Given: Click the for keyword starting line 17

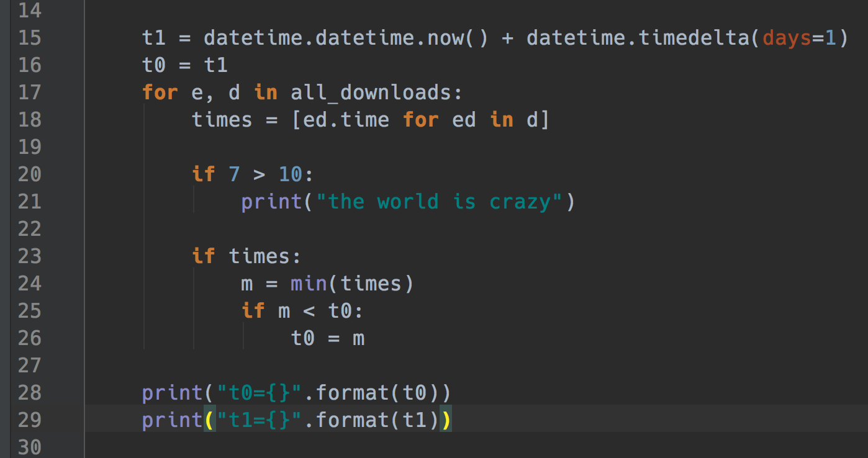Looking at the screenshot, I should pos(160,92).
